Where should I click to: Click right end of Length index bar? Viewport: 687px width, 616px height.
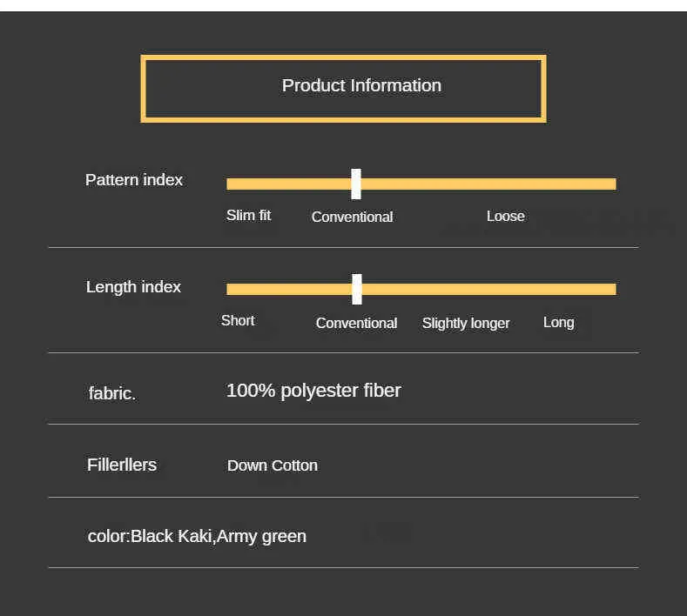[x=611, y=289]
